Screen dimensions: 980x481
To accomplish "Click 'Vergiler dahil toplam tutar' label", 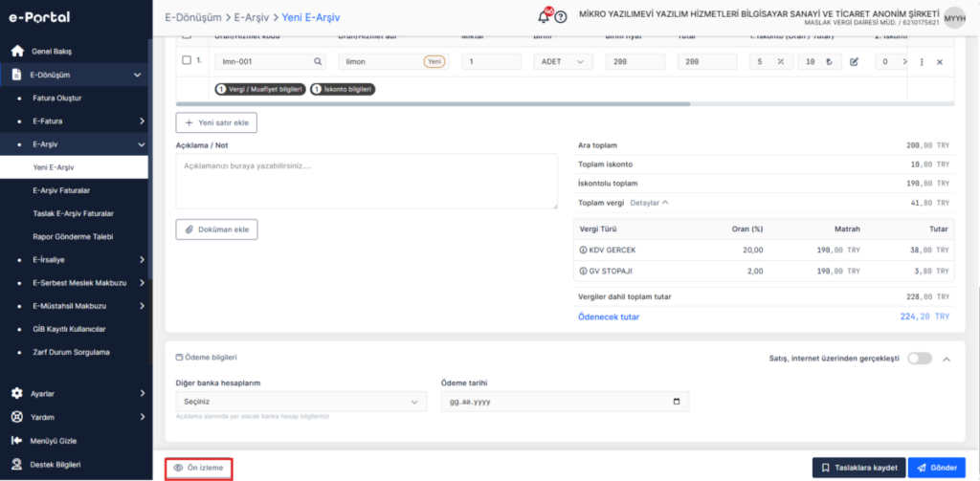I will click(x=622, y=296).
